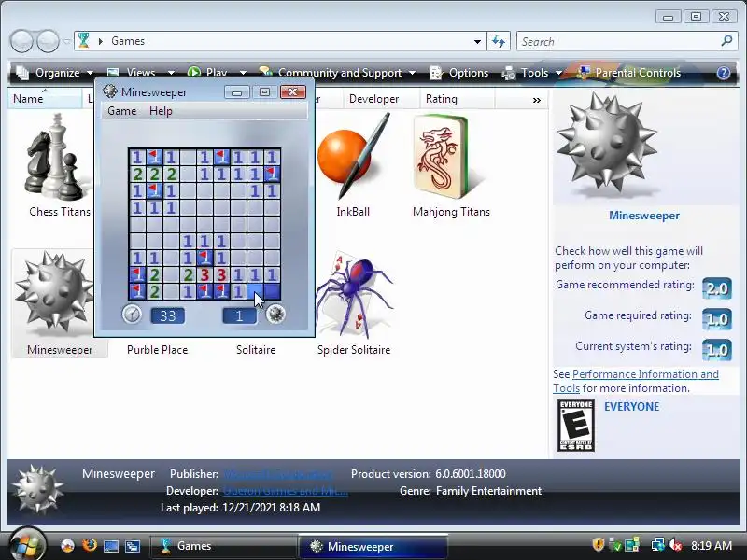Viewport: 747px width, 560px height.
Task: Click the Developer link in details pane
Action: tap(286, 491)
